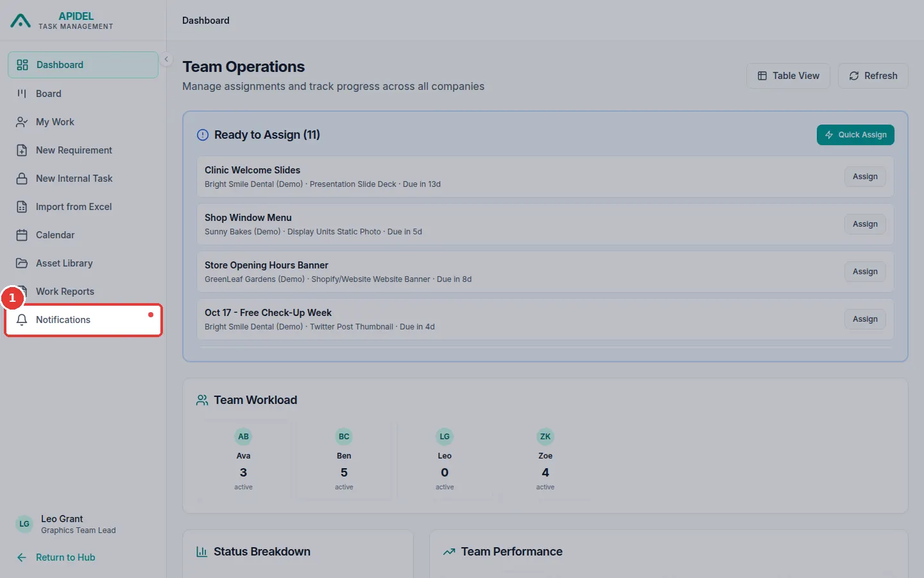924x578 pixels.
Task: Open My Work menu item
Action: pos(83,122)
